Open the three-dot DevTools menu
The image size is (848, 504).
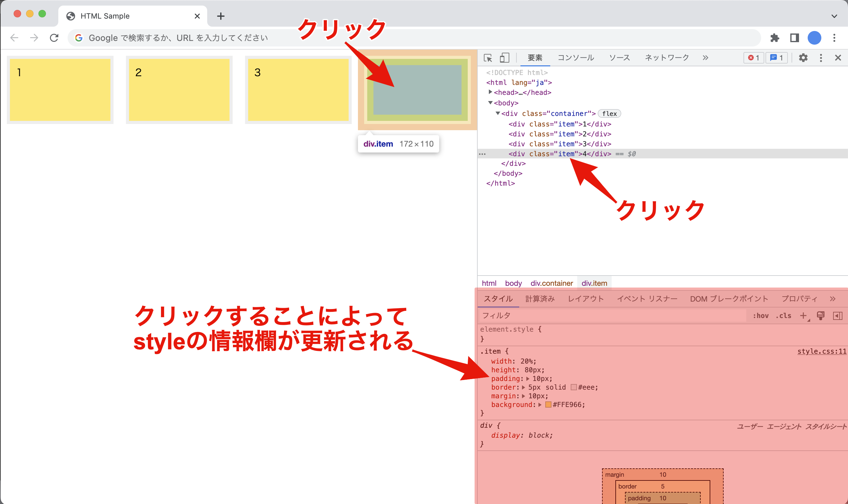(822, 58)
